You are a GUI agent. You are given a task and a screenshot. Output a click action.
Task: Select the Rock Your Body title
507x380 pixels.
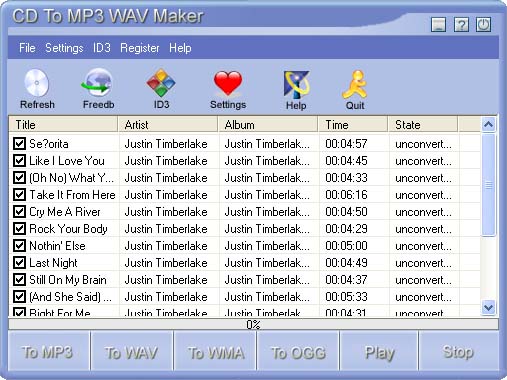coord(68,229)
